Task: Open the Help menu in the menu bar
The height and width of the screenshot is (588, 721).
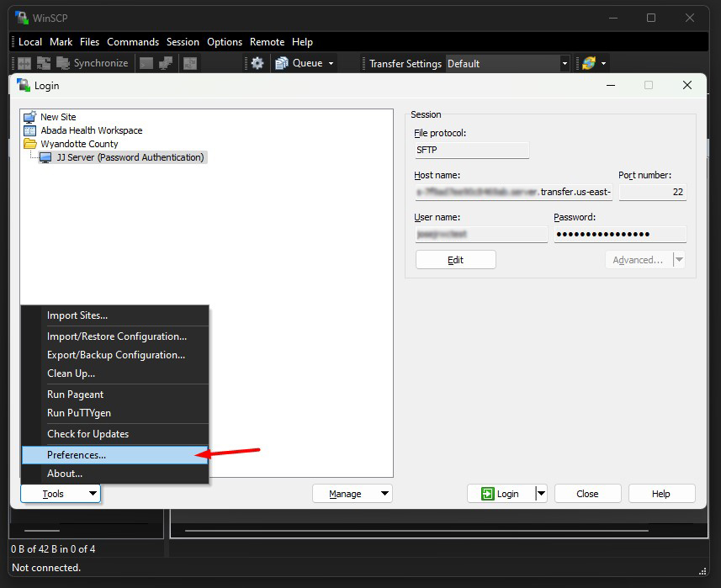Action: pyautogui.click(x=302, y=42)
